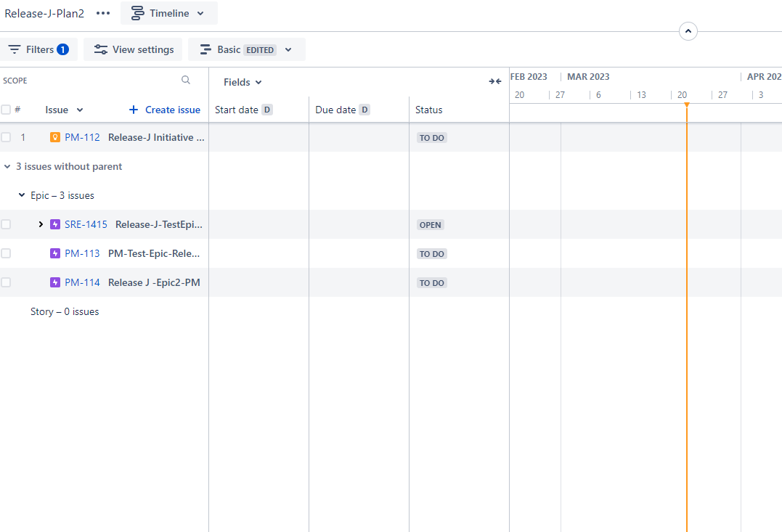
Task: Click the TO DO status of PM-114
Action: [432, 283]
